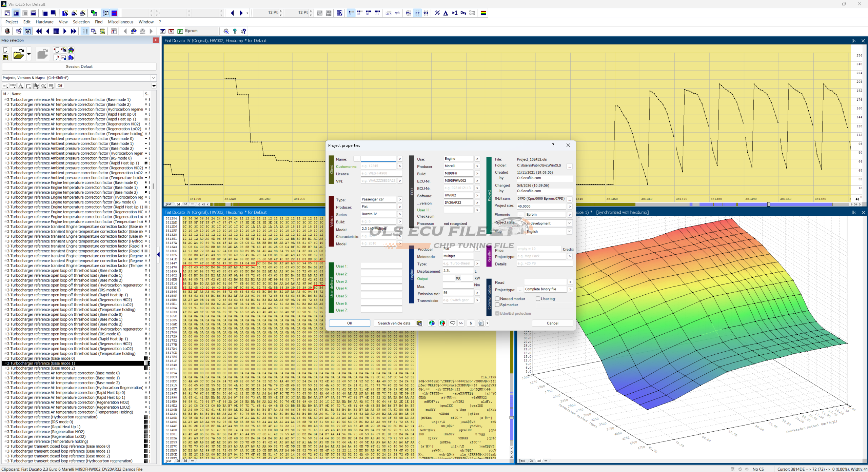This screenshot has height=472, width=868.
Task: Switch to 3d tab in lower hexdump window
Action: coord(185,461)
